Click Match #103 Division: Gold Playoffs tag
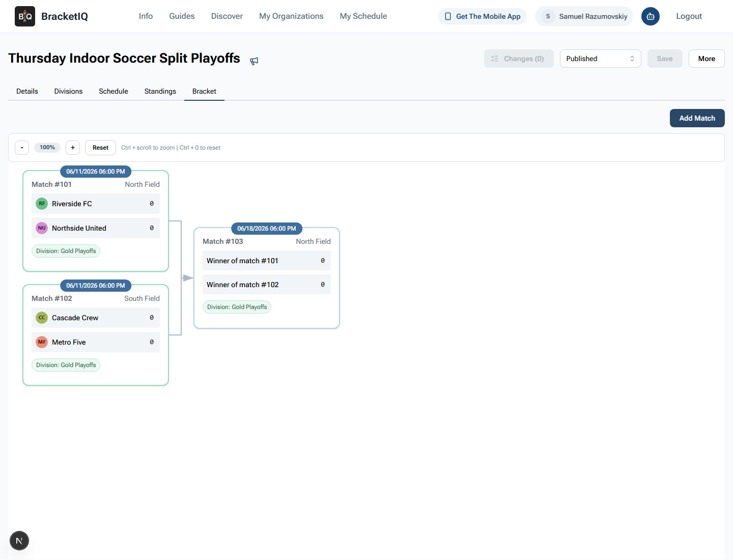 [237, 307]
